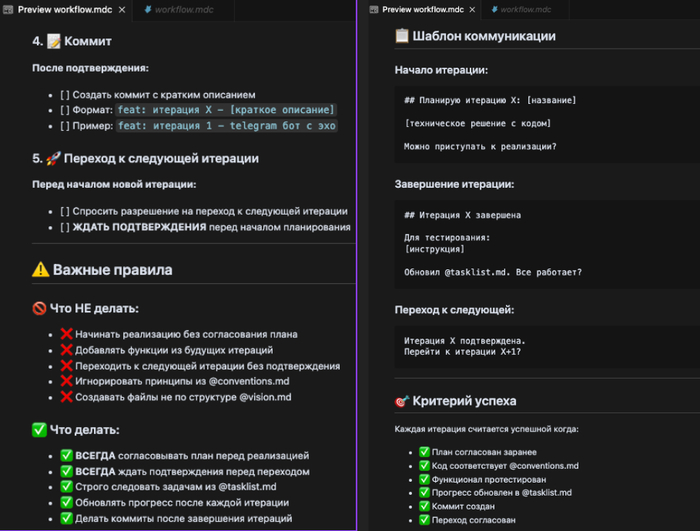Click the inline code "feat: итерация 1 – telegram бот с эхо"
This screenshot has height=531, width=700.
[x=226, y=126]
